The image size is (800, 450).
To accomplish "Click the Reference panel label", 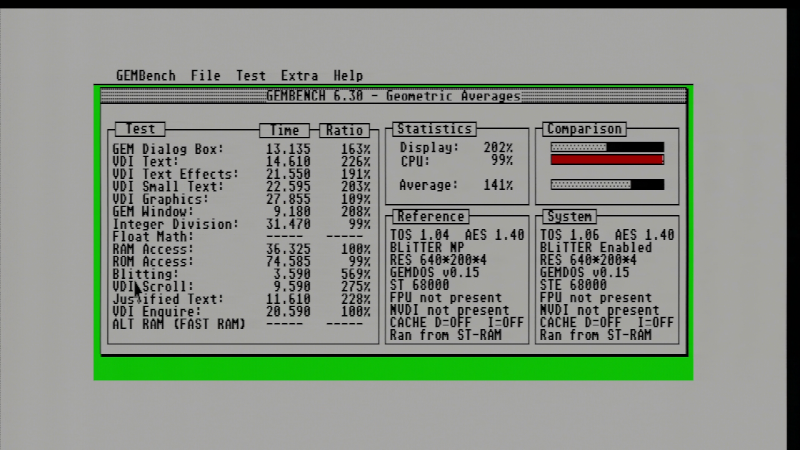I will (x=431, y=216).
